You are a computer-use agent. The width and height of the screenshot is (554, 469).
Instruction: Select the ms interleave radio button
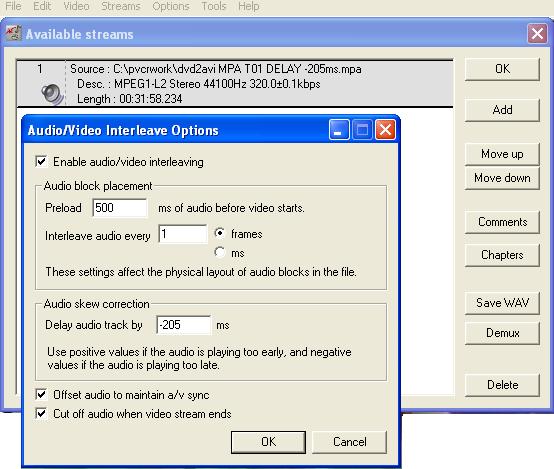point(220,252)
